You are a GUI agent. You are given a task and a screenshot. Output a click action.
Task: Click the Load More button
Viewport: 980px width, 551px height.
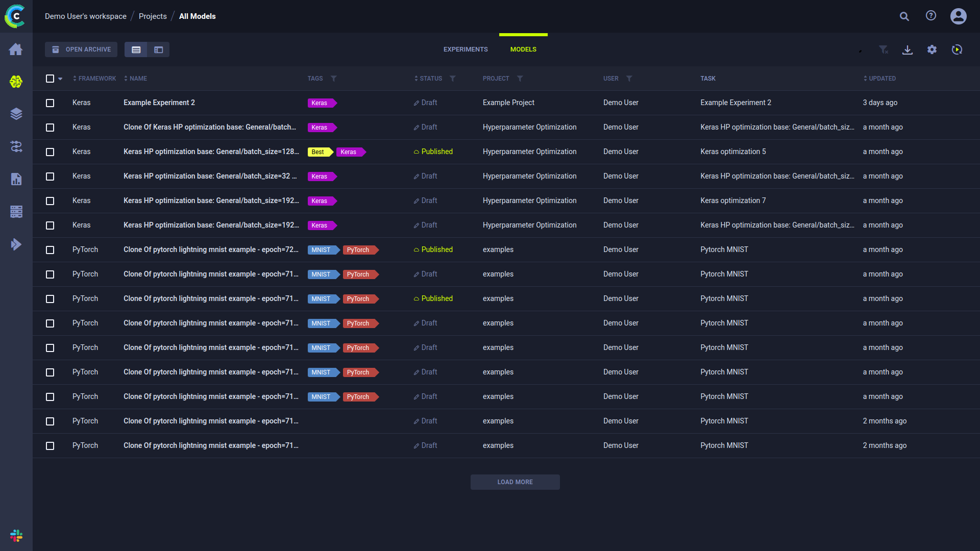coord(515,482)
